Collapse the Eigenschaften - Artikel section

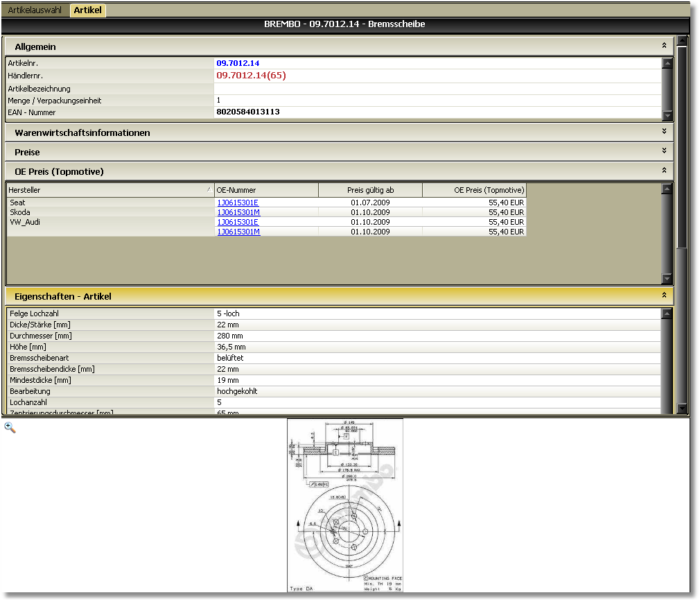pos(664,295)
